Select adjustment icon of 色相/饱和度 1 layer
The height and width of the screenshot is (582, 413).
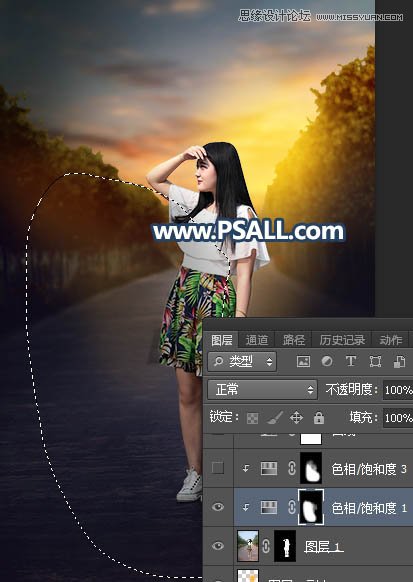click(269, 507)
